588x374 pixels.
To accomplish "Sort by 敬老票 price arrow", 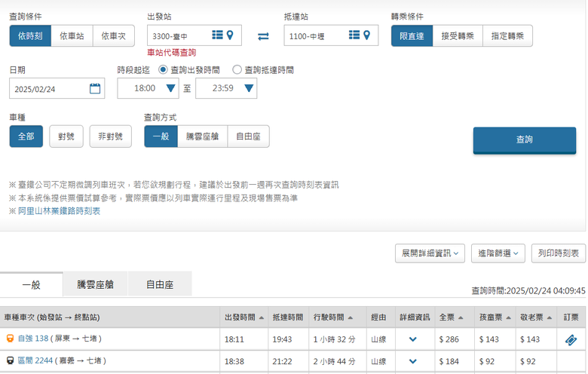I will click(x=550, y=317).
